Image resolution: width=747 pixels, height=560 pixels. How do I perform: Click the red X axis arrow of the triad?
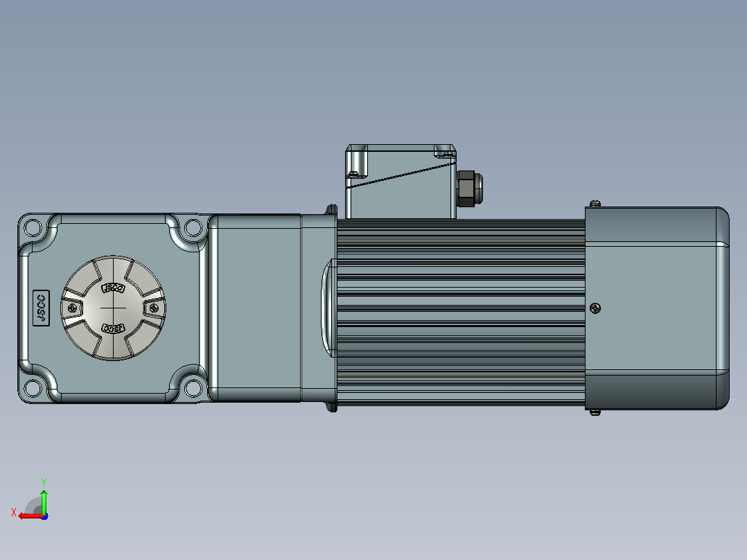point(30,516)
